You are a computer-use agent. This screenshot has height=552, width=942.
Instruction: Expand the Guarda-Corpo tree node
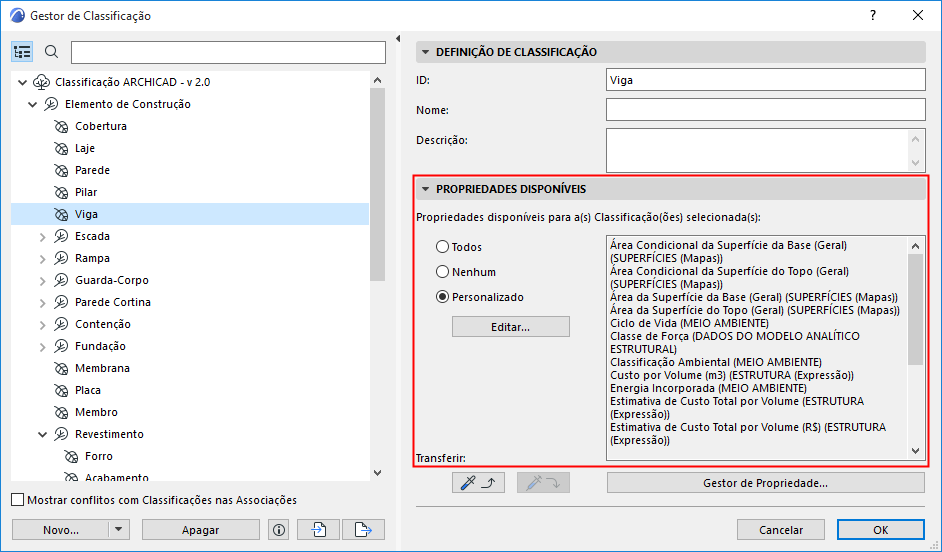tap(43, 281)
